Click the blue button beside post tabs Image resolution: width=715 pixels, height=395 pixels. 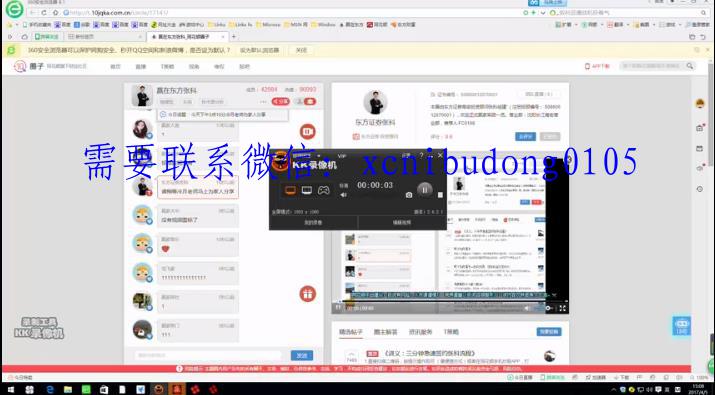coord(549,332)
